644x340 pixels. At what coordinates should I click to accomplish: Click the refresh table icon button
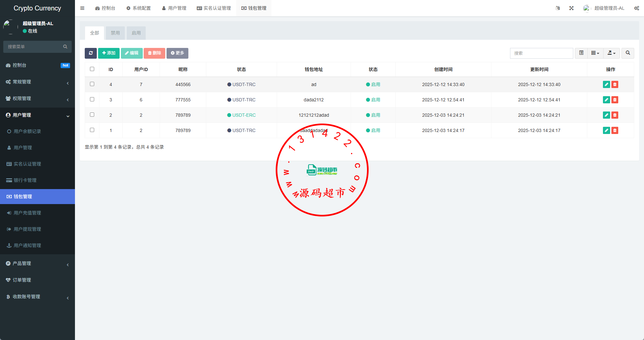pyautogui.click(x=91, y=53)
